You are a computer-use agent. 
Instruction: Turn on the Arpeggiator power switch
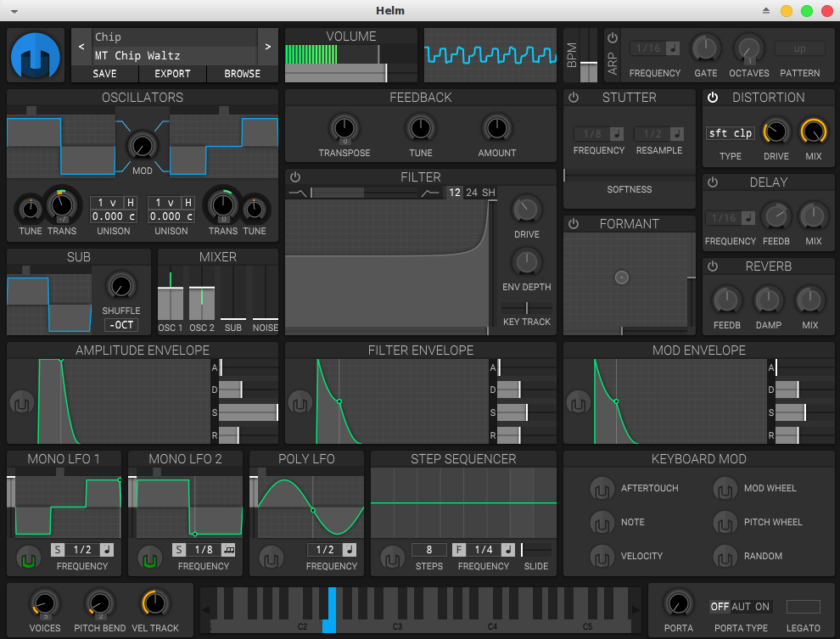[x=613, y=38]
